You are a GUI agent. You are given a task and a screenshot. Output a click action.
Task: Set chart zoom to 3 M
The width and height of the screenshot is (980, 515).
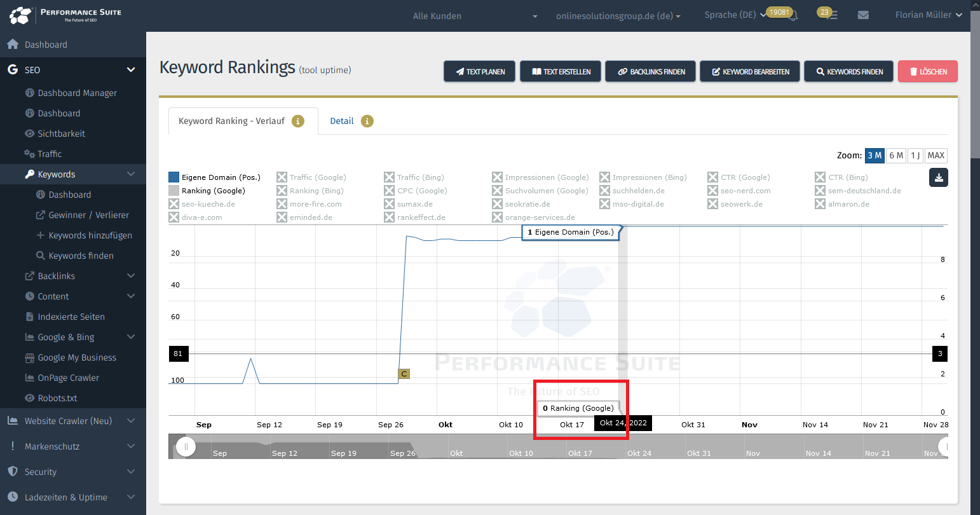tap(875, 155)
